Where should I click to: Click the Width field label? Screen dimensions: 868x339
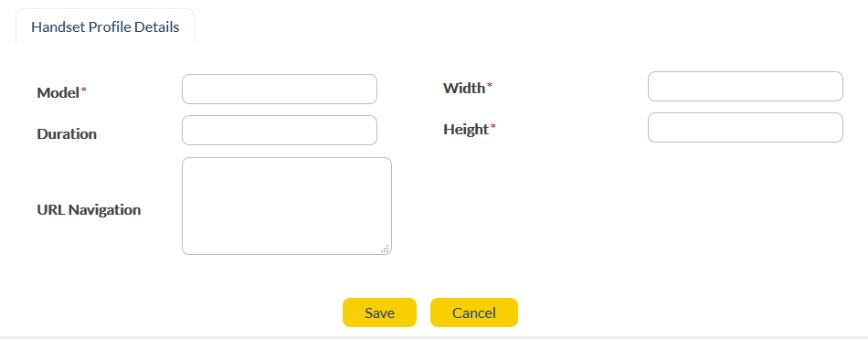464,88
